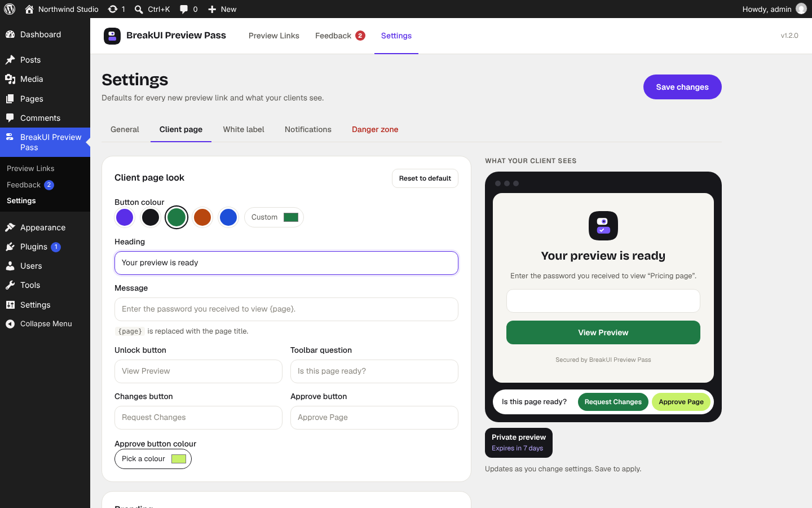The width and height of the screenshot is (812, 508).
Task: Click the Media icon in sidebar
Action: [x=10, y=79]
